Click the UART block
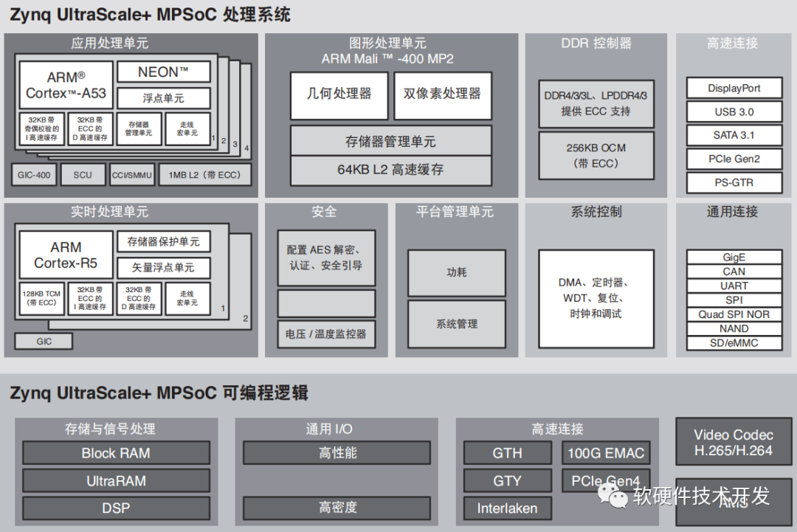The width and height of the screenshot is (797, 532). pos(734,286)
